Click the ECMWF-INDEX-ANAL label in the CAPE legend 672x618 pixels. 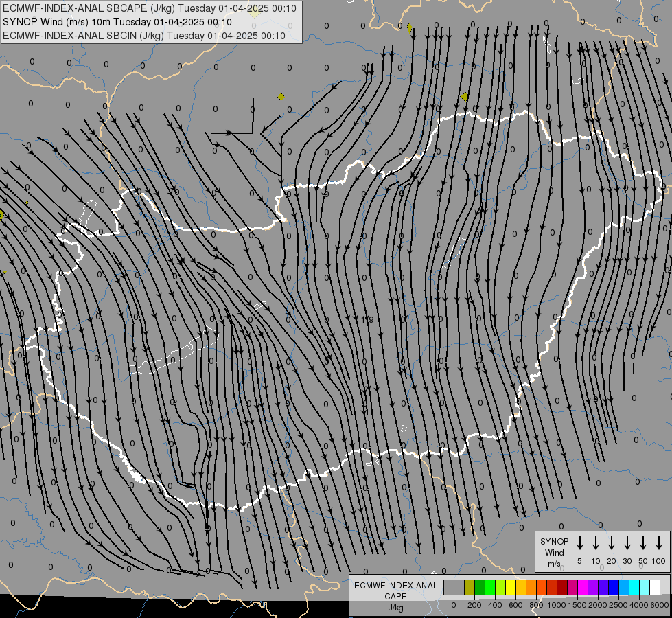point(395,586)
